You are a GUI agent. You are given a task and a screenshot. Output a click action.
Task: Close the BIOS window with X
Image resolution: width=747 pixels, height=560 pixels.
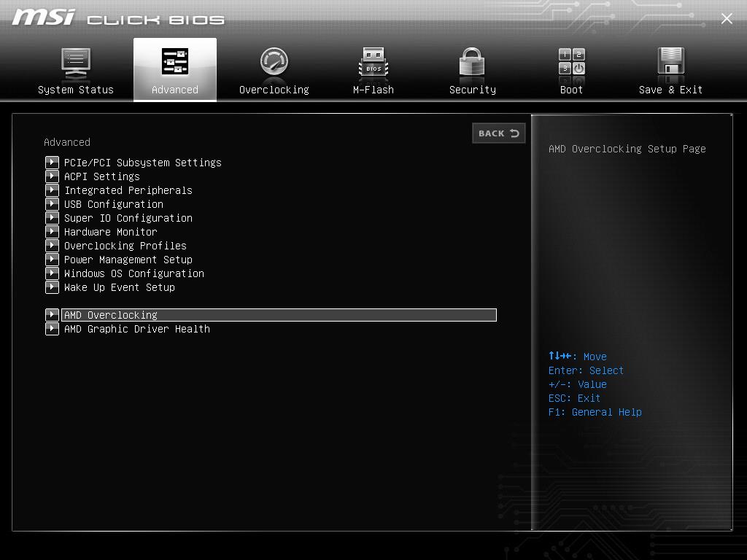(727, 18)
